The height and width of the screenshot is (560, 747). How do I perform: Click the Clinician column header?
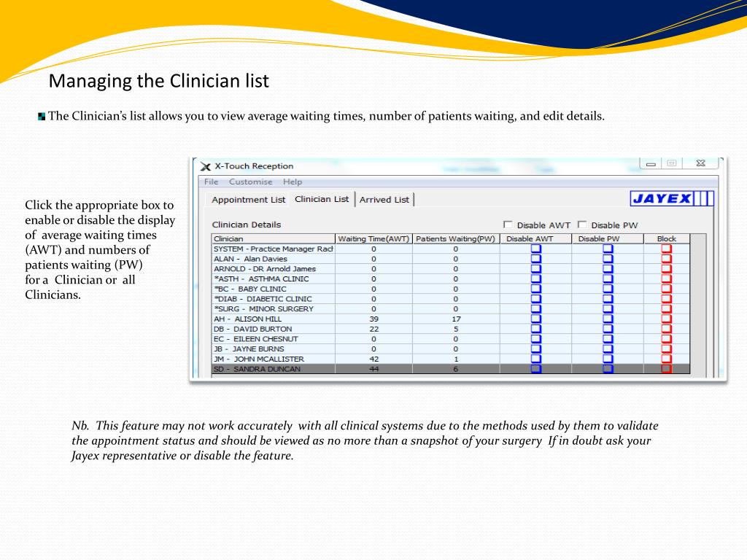274,238
